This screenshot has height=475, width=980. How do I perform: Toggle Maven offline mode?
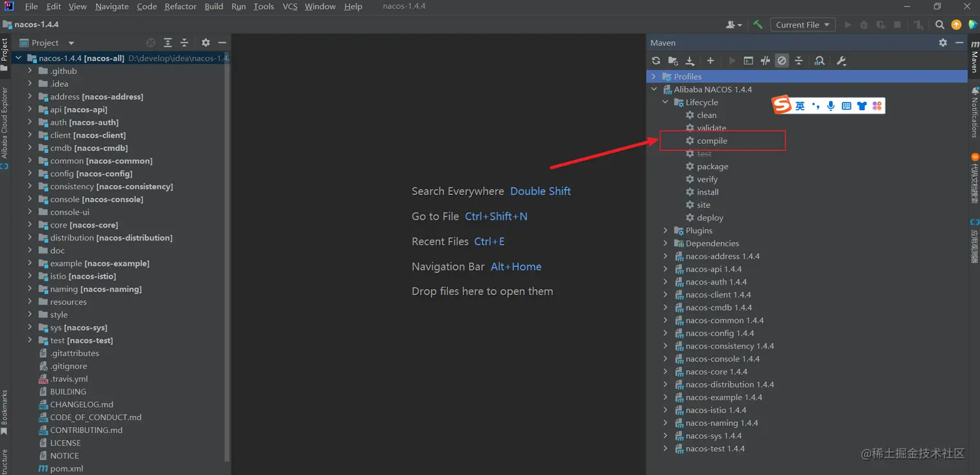[x=765, y=60]
